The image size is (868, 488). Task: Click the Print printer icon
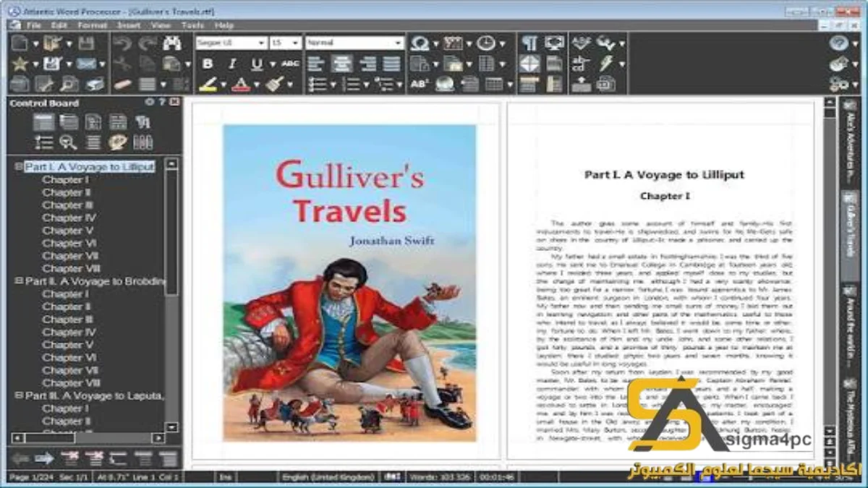(x=95, y=84)
